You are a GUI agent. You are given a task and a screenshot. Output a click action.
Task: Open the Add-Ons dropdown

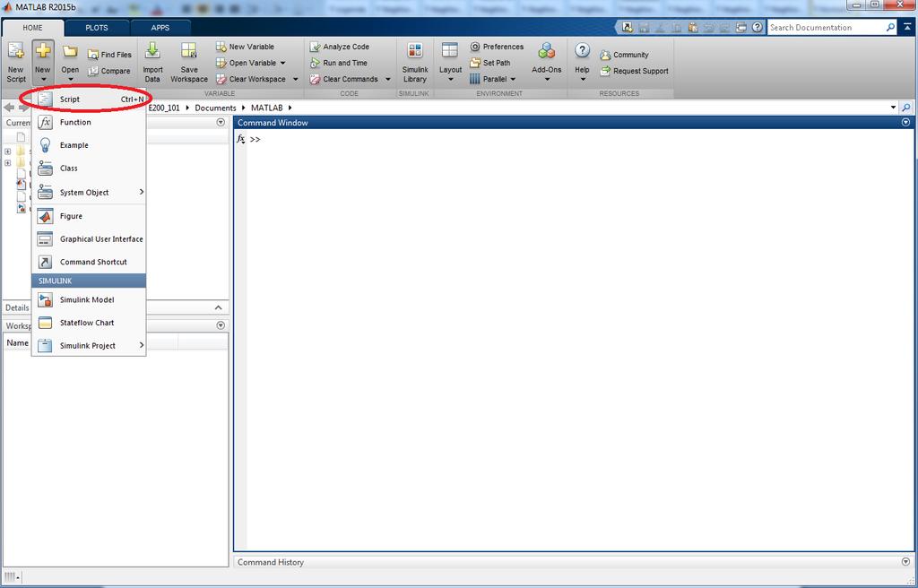pos(546,63)
